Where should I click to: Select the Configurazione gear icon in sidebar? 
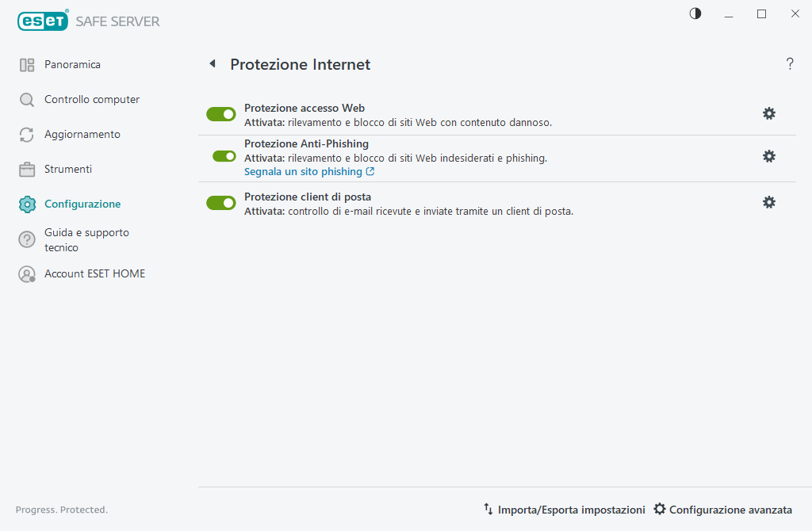point(26,204)
